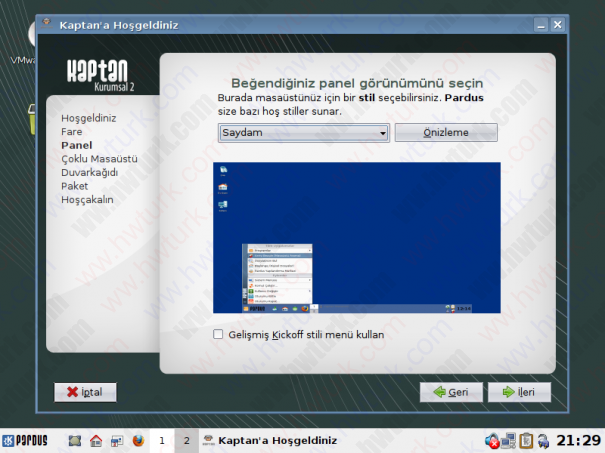The width and height of the screenshot is (605, 453).
Task: Click the muted volume tray icon
Action: [492, 441]
